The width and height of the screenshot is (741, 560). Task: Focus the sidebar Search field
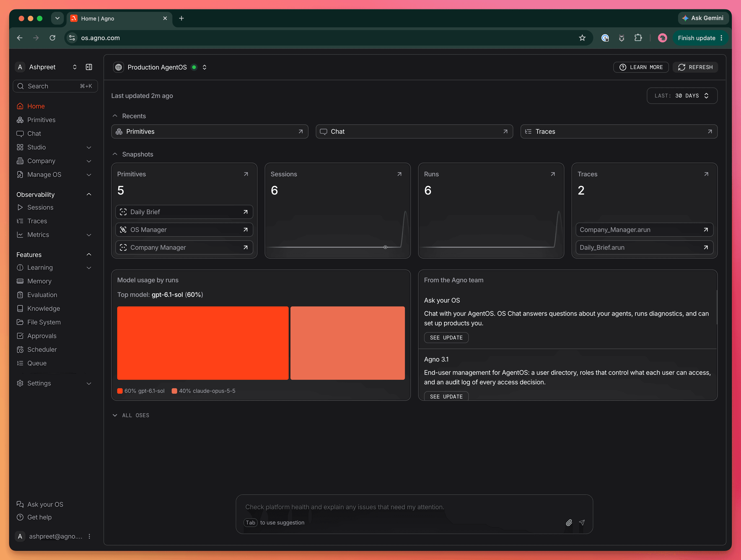coord(55,86)
